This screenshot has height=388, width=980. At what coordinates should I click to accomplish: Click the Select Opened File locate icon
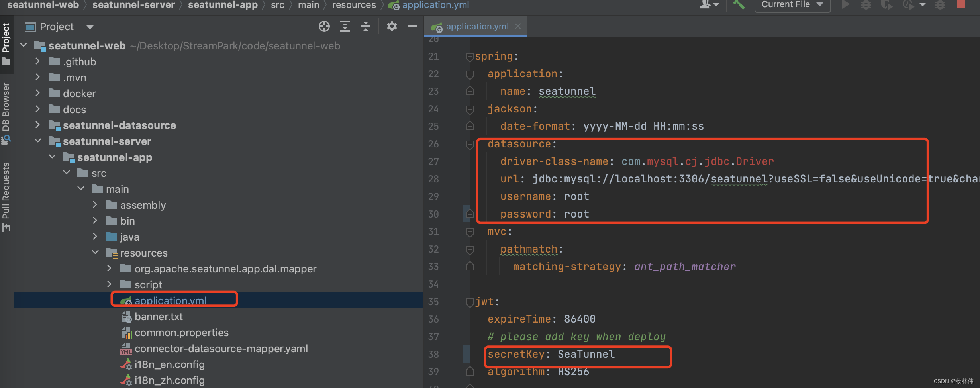coord(324,27)
